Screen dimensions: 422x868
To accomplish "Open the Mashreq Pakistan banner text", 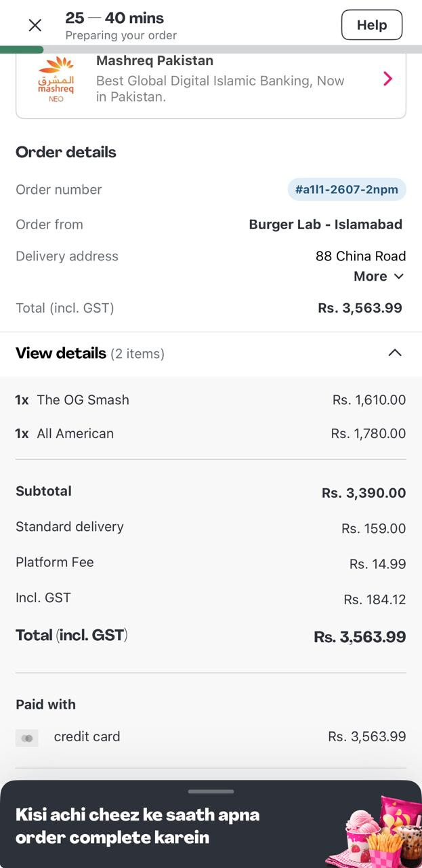I will (220, 79).
